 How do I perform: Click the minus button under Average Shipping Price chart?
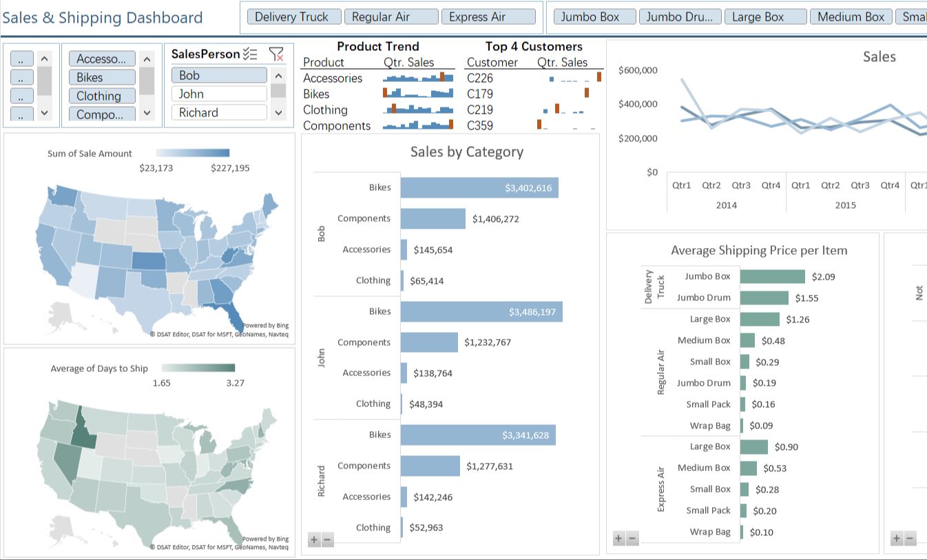pyautogui.click(x=632, y=539)
